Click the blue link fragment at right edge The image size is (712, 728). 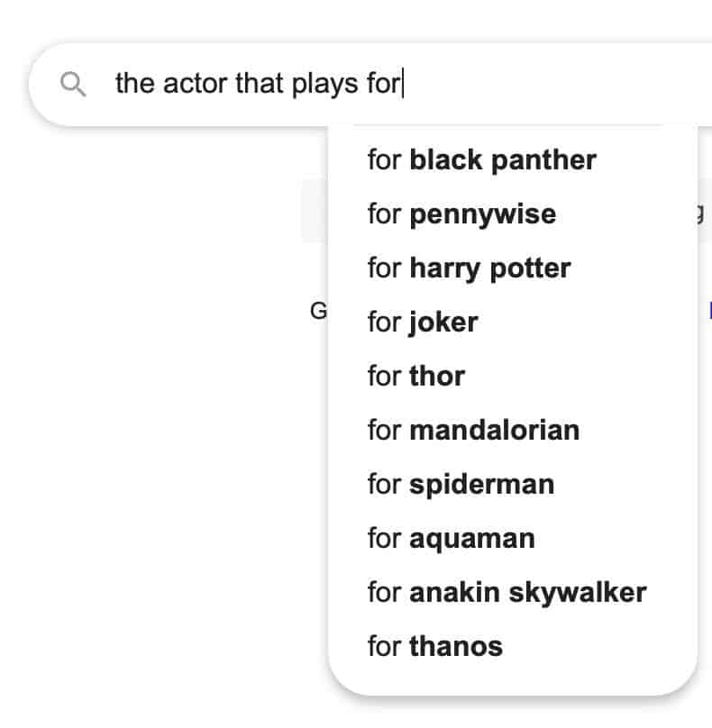coord(710,310)
